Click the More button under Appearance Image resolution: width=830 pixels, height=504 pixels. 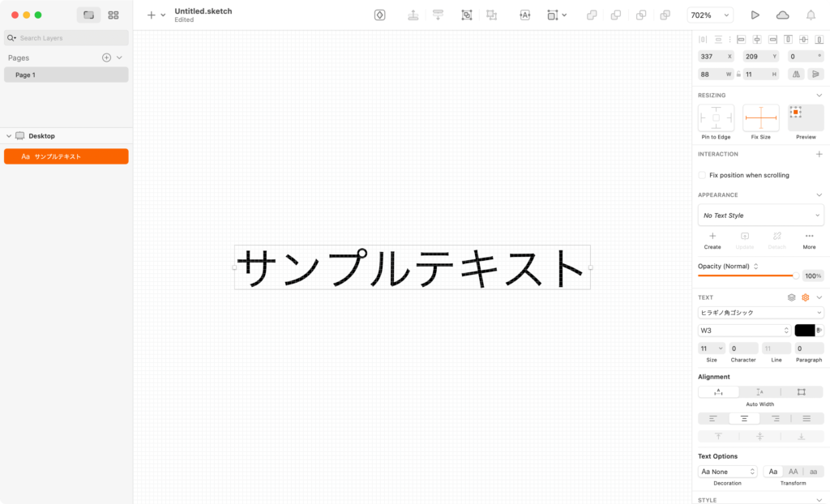809,240
